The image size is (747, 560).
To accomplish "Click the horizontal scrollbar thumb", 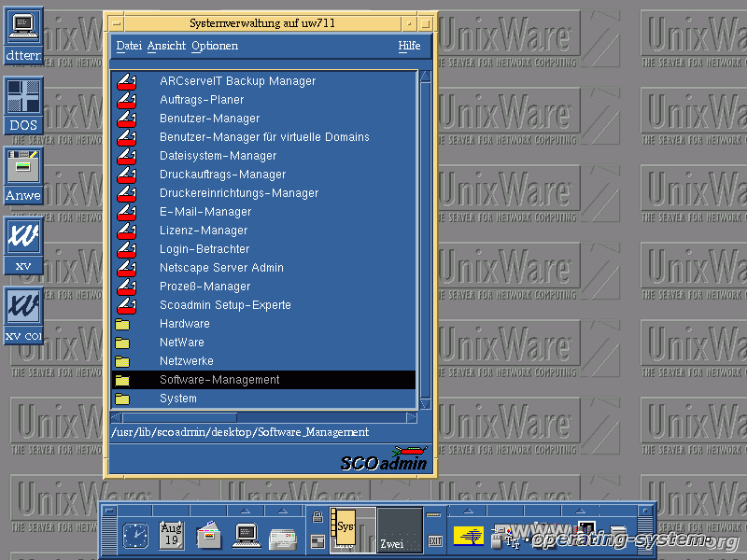I will point(179,417).
